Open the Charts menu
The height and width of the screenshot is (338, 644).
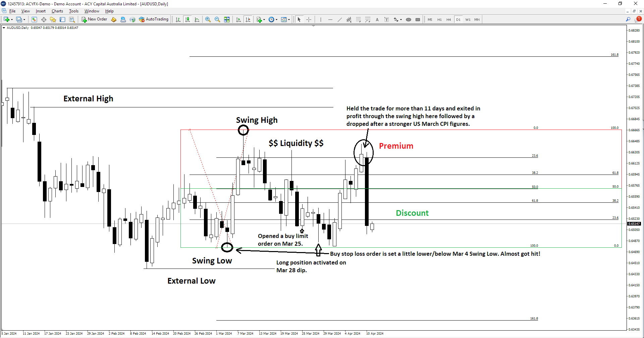pos(57,11)
